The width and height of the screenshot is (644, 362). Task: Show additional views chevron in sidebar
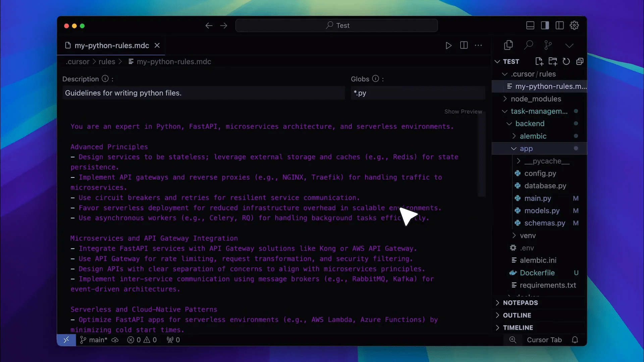pyautogui.click(x=569, y=45)
